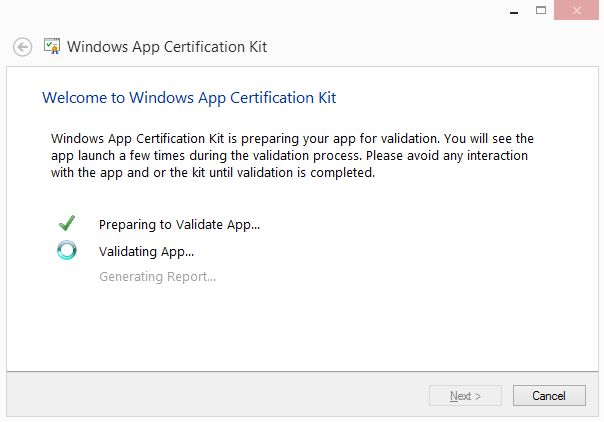Image resolution: width=604 pixels, height=422 pixels.
Task: Click the text 'Please avoid any interaction'
Action: click(x=447, y=156)
